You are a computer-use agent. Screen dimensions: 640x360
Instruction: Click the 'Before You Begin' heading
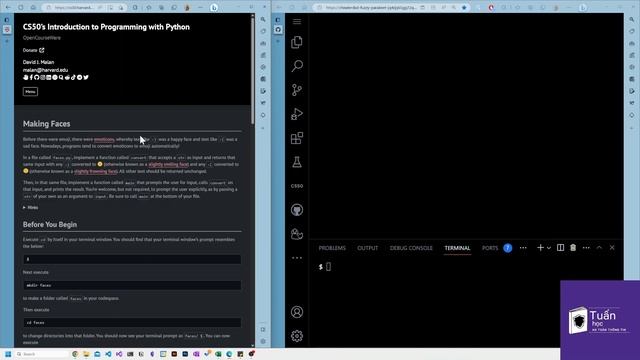[x=50, y=224]
